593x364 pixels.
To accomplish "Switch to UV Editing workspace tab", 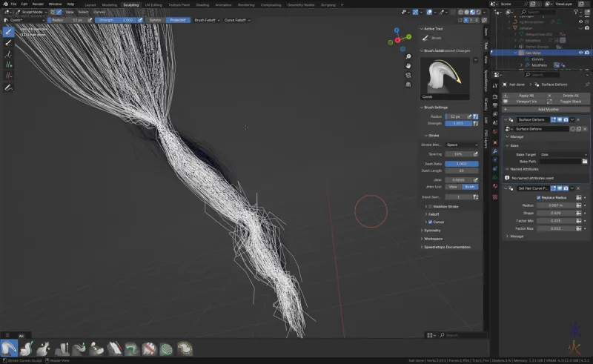I will click(153, 5).
